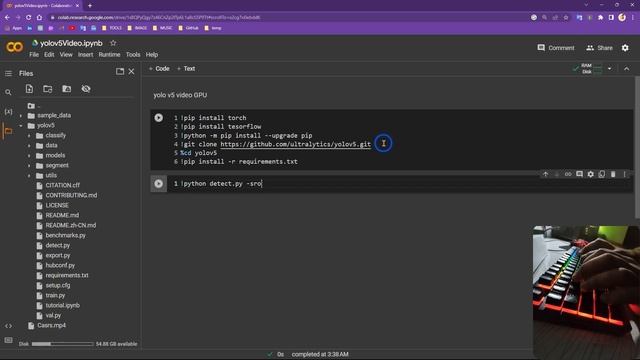Delete the detect.py cell
The image size is (640, 360).
(x=613, y=174)
